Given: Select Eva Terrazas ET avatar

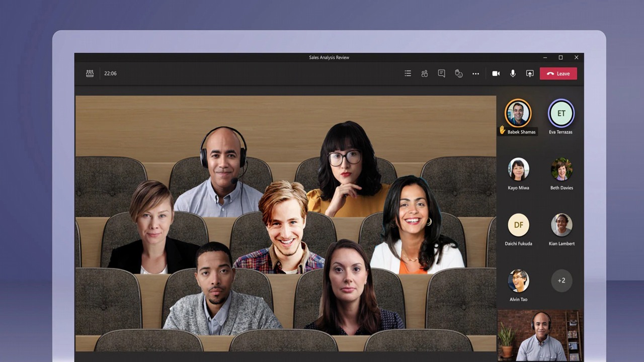Looking at the screenshot, I should 561,113.
